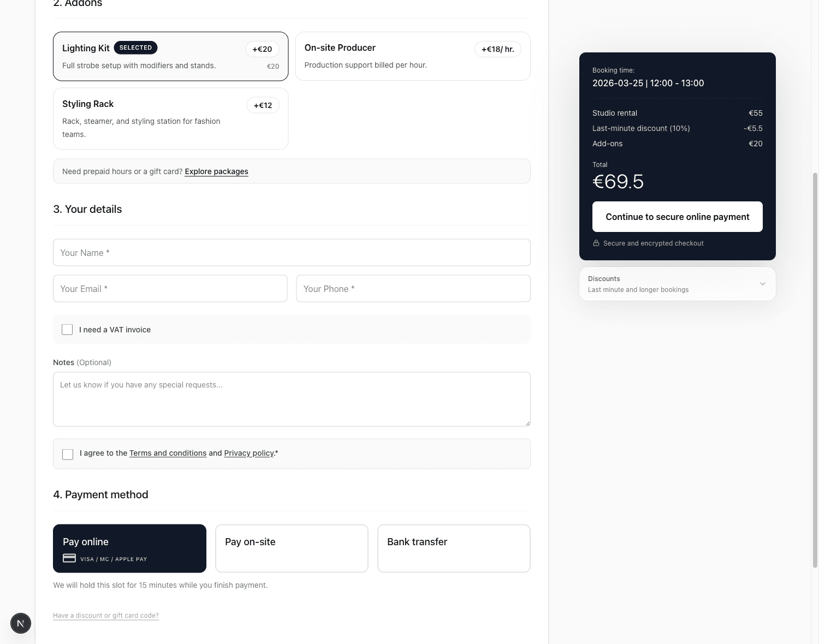This screenshot has height=644, width=819.
Task: Deselect the Lighting Kit addon
Action: [170, 56]
